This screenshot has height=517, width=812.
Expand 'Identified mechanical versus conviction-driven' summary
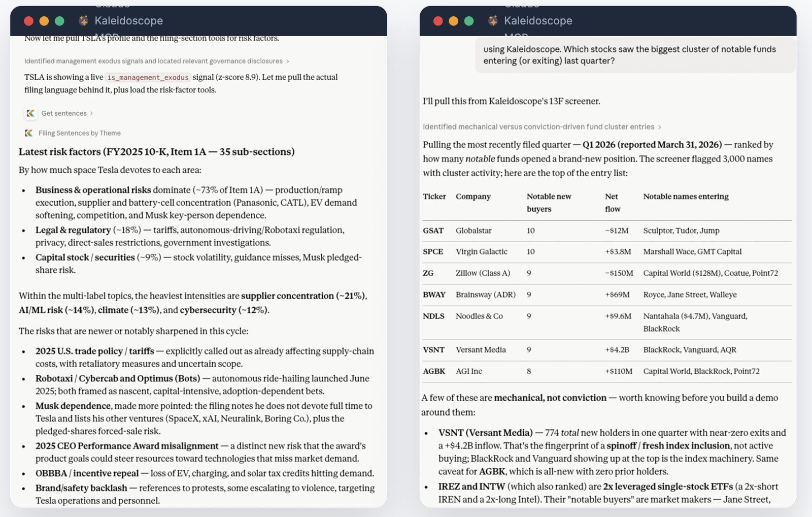pyautogui.click(x=542, y=127)
